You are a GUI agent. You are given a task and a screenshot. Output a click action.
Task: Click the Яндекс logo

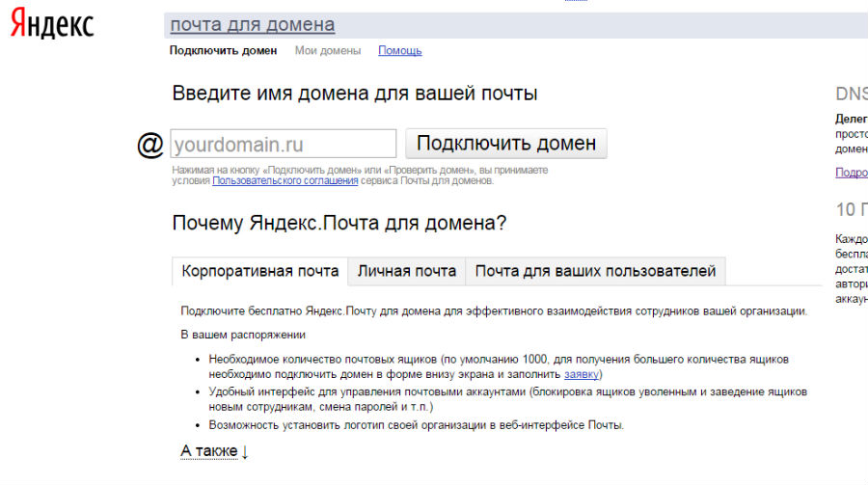[x=52, y=24]
